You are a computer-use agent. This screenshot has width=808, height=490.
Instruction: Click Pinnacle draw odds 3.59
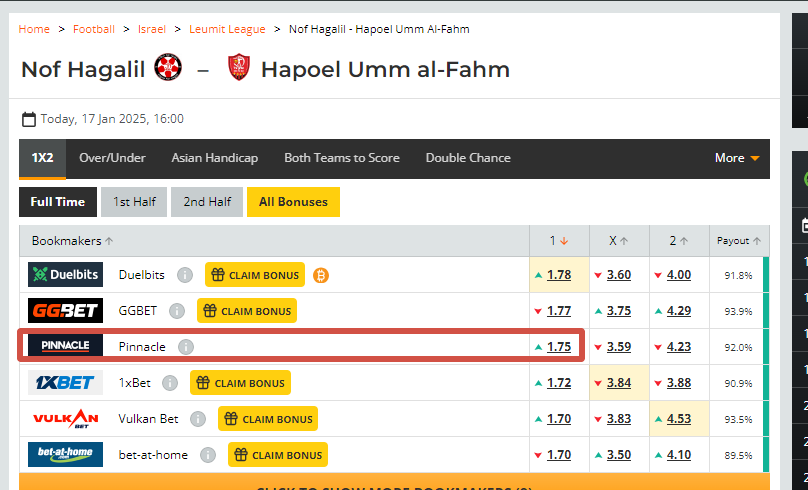pos(619,347)
